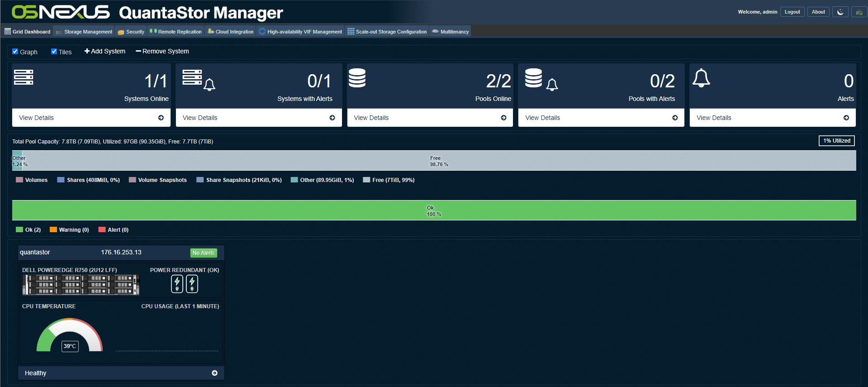Click the Add System button

[105, 51]
